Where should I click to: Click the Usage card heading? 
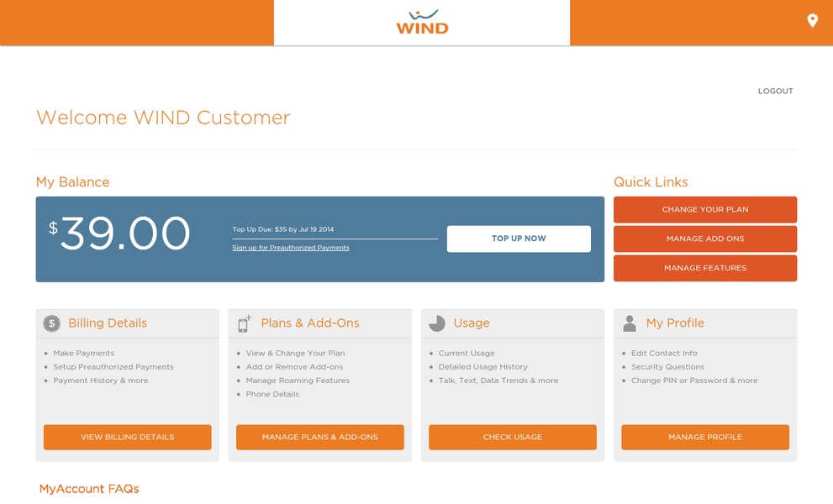point(472,323)
